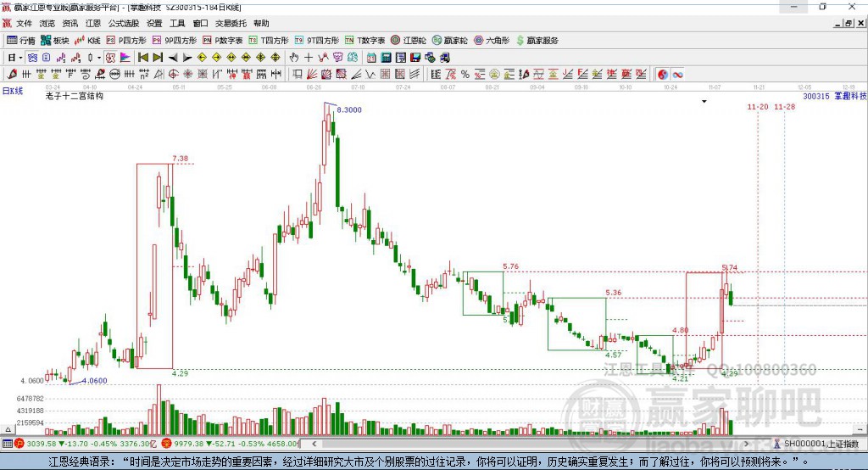Open the 江恩 menu

pos(93,23)
